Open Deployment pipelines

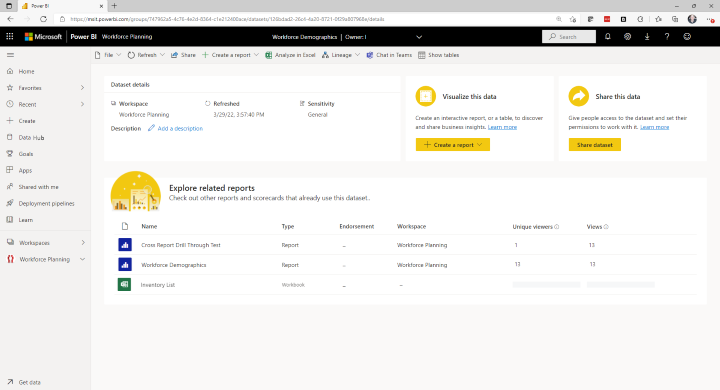tap(46, 204)
